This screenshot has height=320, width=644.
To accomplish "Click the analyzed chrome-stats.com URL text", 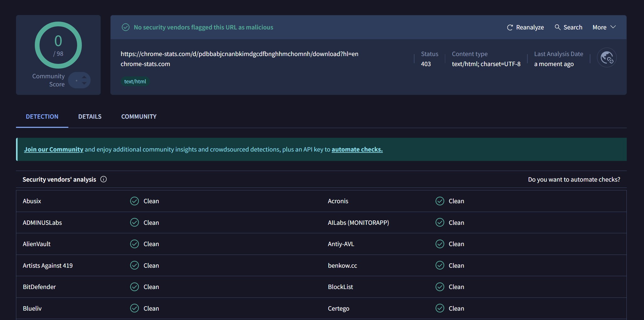I will click(x=239, y=54).
